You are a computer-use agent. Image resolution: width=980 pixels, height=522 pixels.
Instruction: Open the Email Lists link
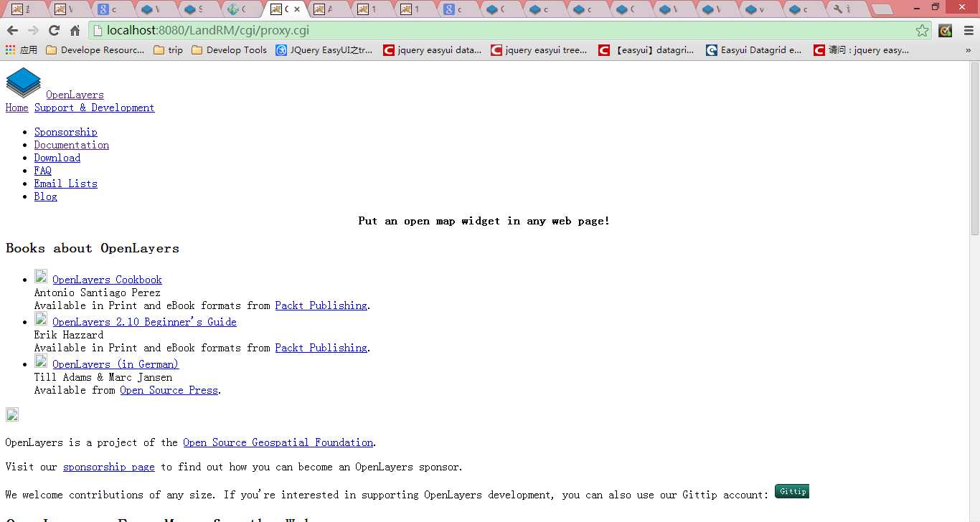65,184
